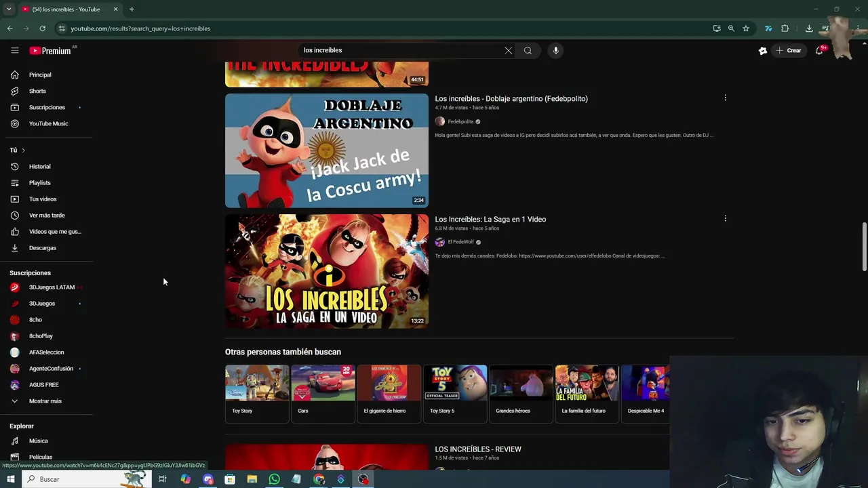
Task: Open 'Los increíbles - Doblaje argentino' title
Action: coord(511,99)
